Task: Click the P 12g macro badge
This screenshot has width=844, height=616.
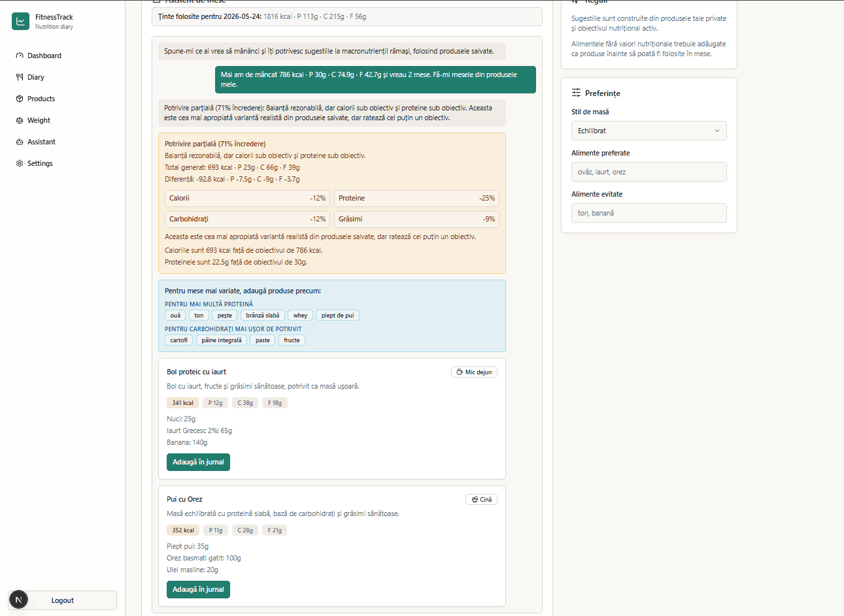Action: pos(215,403)
